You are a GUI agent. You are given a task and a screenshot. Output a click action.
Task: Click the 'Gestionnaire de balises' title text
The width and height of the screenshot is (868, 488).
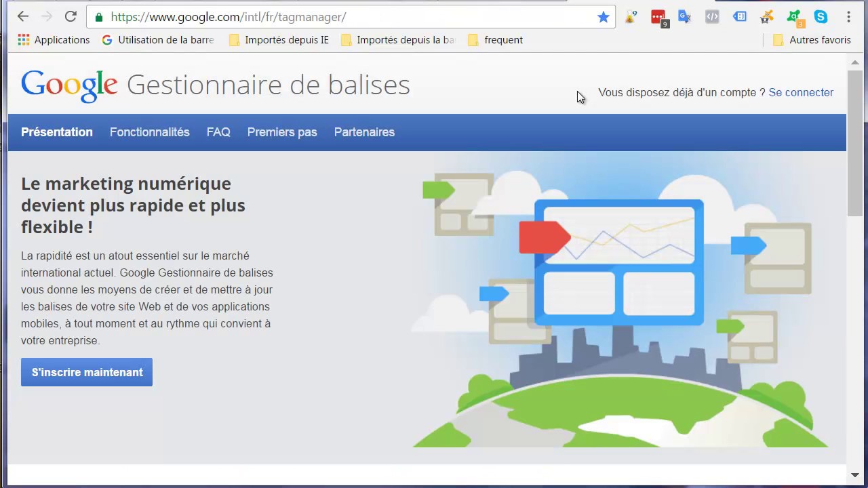[269, 85]
